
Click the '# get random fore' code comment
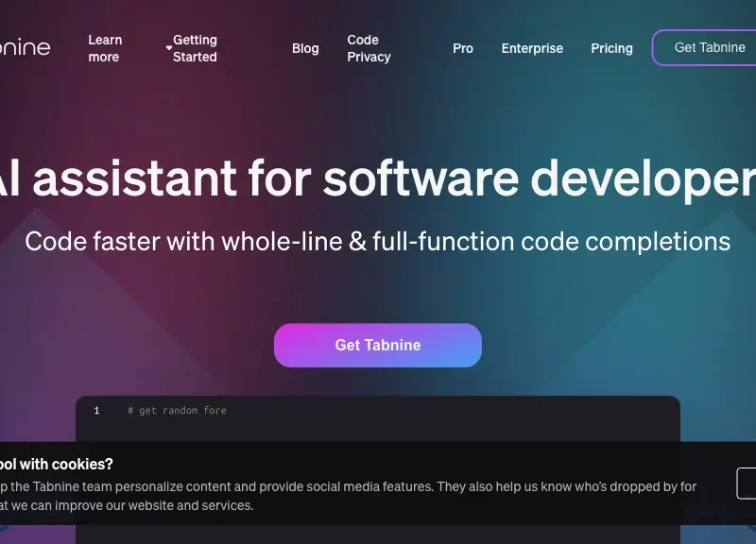point(177,411)
